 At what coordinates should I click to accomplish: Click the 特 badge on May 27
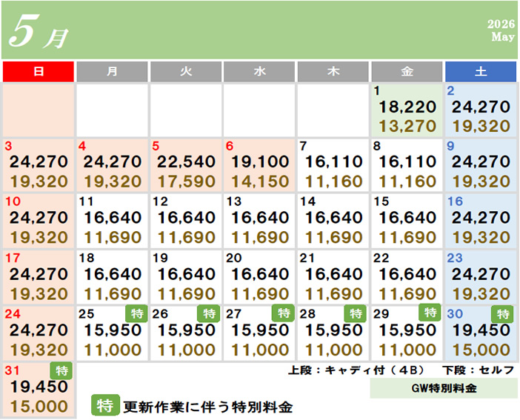281,313
